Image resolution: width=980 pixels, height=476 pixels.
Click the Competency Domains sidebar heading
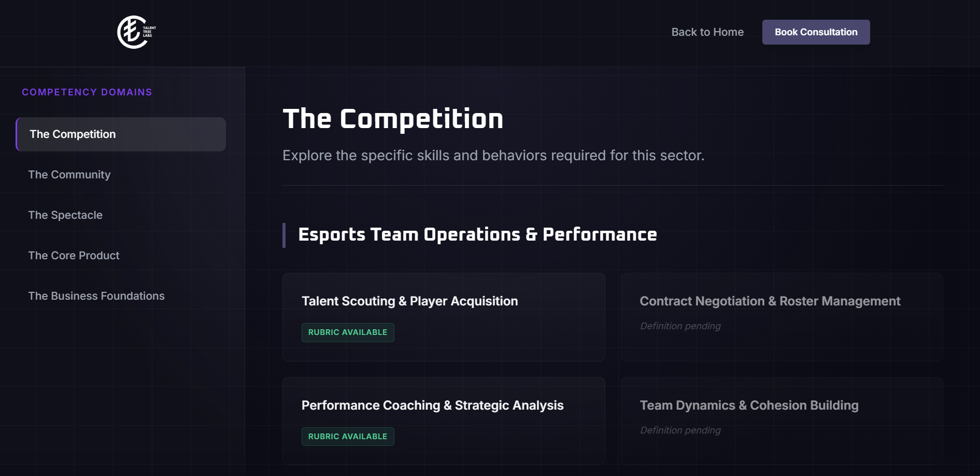coord(87,92)
